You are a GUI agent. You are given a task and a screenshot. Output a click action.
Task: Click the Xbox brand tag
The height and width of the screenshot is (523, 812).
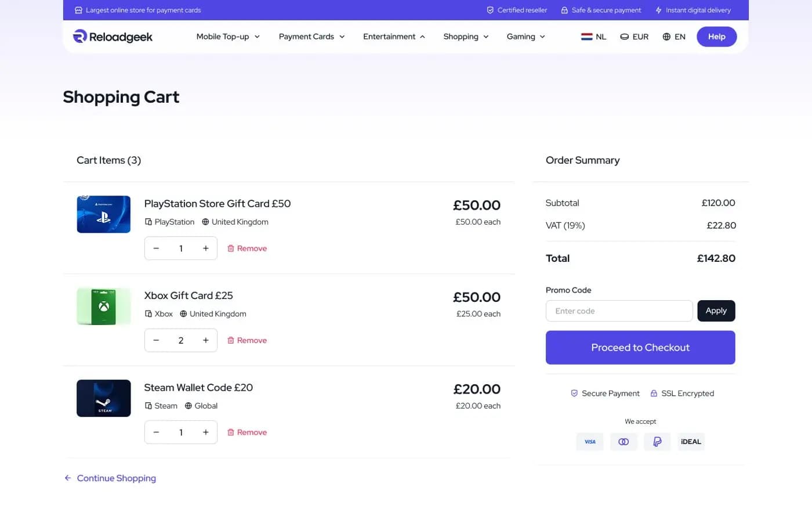point(158,314)
